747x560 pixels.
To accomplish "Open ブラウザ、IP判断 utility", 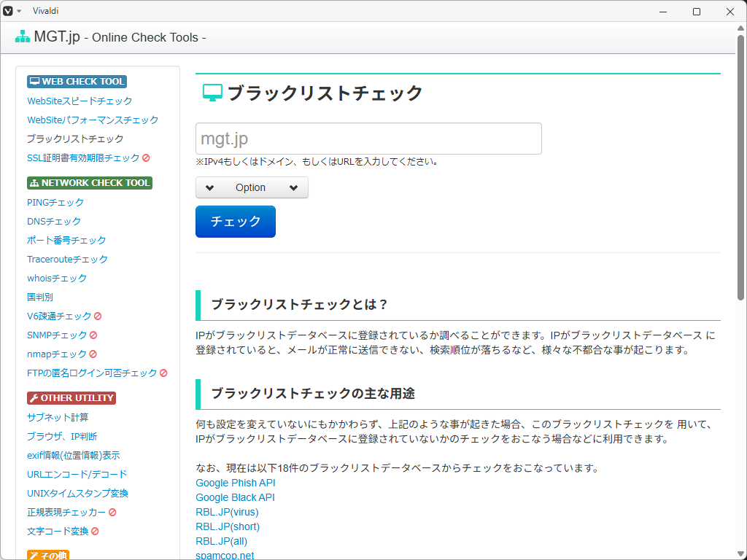I will pos(62,437).
